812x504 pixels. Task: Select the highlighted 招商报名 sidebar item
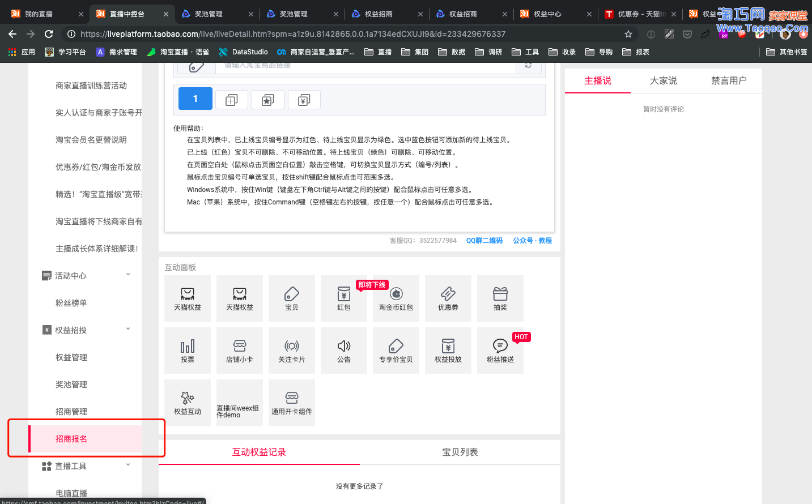(x=85, y=439)
